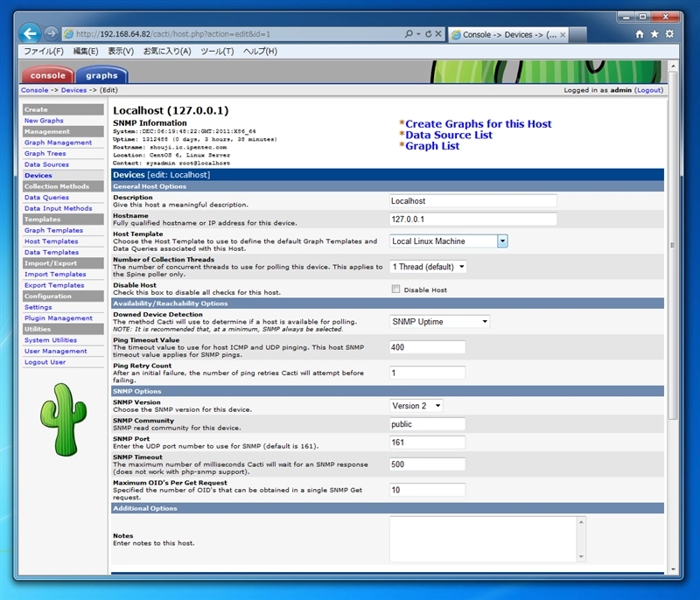Click the Ping Retry Count field

(x=427, y=373)
